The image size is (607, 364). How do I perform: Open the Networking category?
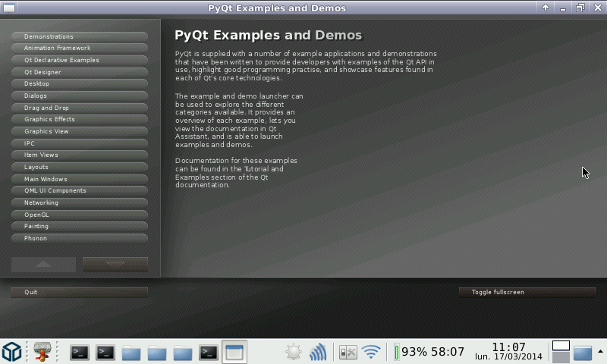(x=80, y=202)
